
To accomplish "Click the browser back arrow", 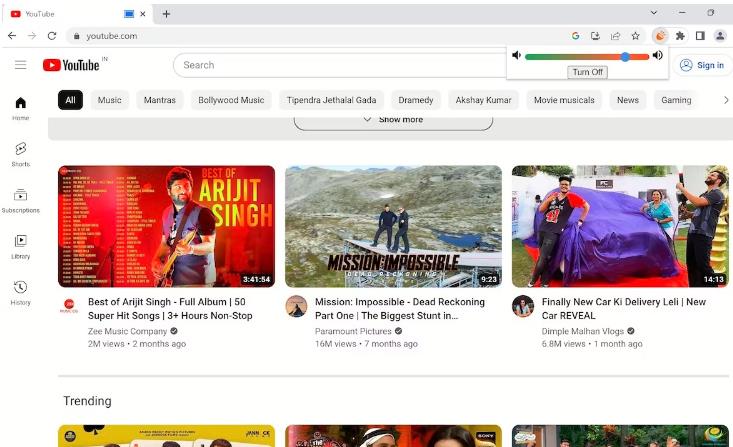I will 12,36.
